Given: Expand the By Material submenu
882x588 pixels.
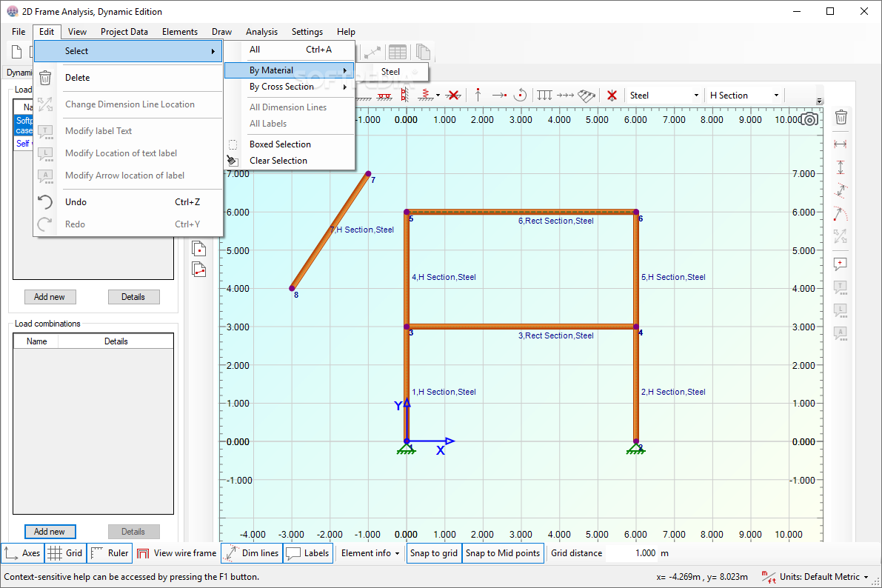Looking at the screenshot, I should point(290,70).
